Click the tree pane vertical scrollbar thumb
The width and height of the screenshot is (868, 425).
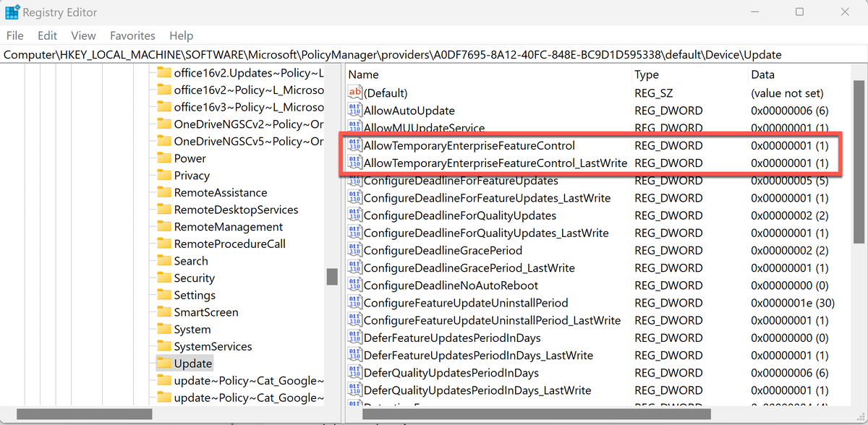332,277
